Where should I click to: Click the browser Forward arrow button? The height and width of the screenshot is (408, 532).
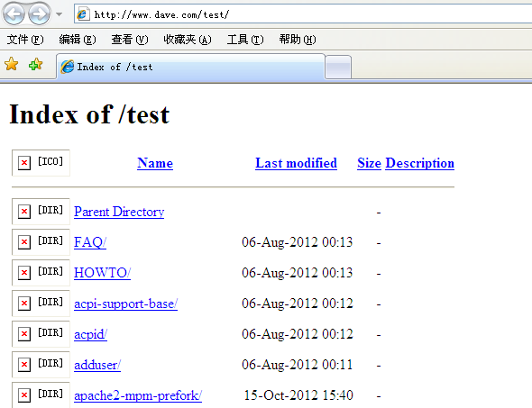(x=39, y=14)
